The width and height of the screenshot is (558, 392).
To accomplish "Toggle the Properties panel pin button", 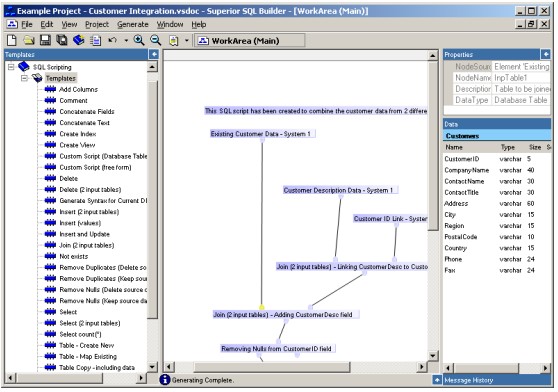I will tap(546, 54).
